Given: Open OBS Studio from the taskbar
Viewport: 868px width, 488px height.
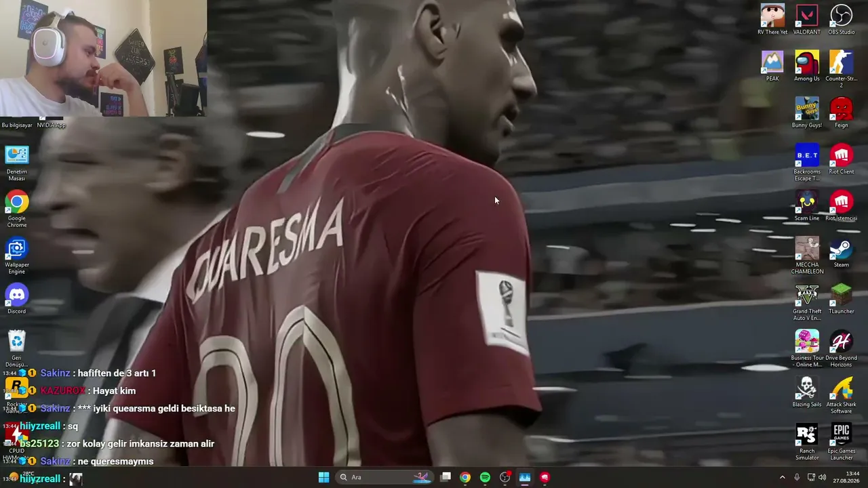Looking at the screenshot, I should [x=505, y=477].
